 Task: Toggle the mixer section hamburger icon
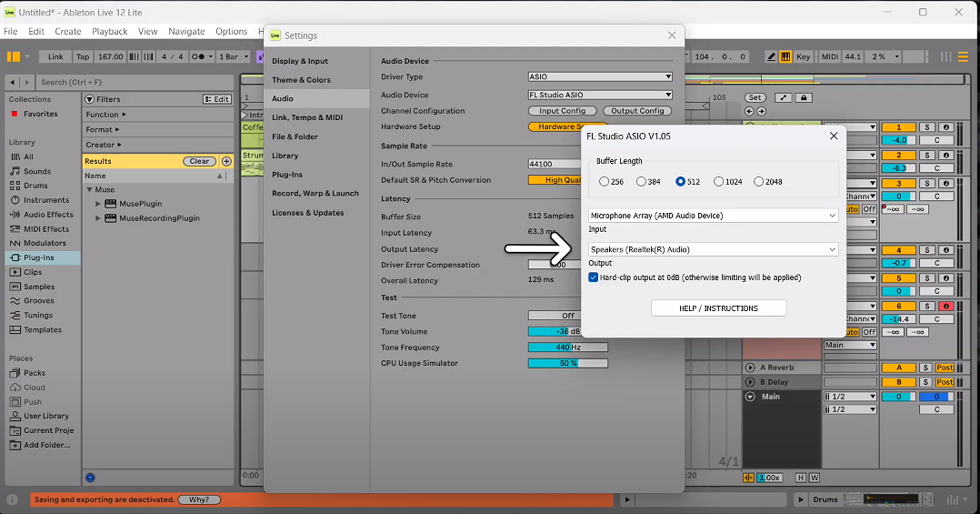(x=963, y=57)
